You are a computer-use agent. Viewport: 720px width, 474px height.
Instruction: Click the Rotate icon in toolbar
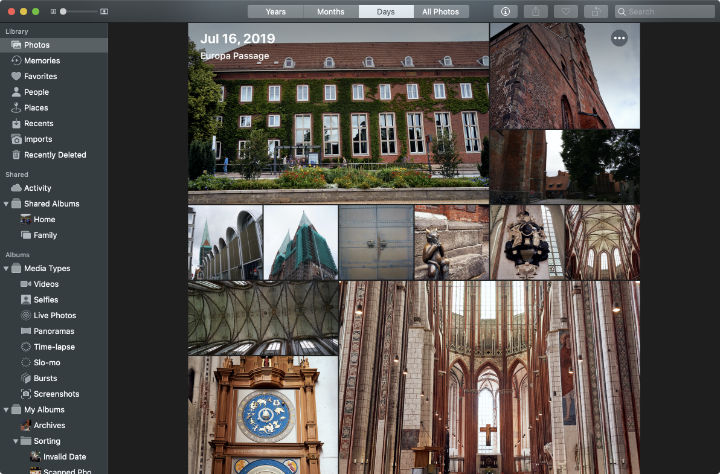click(x=599, y=11)
